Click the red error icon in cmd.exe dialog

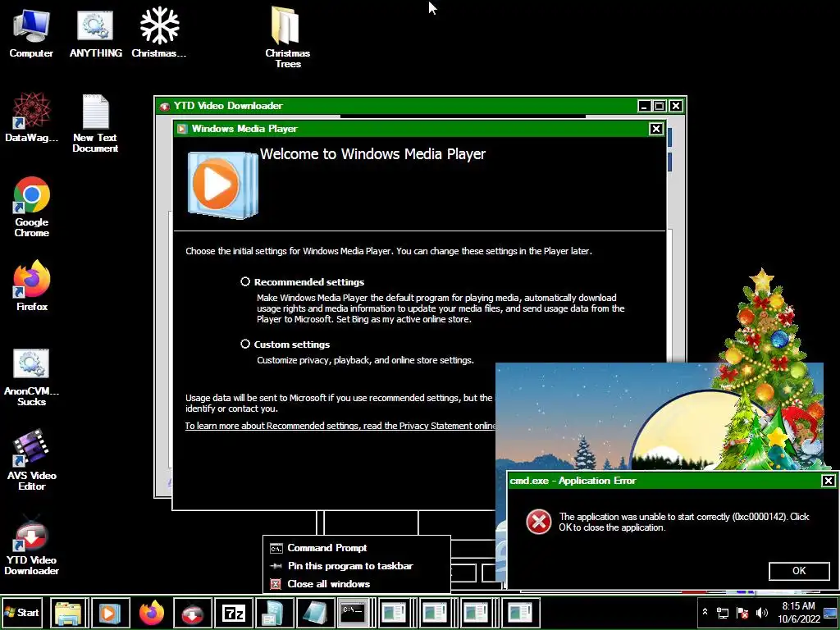click(538, 522)
